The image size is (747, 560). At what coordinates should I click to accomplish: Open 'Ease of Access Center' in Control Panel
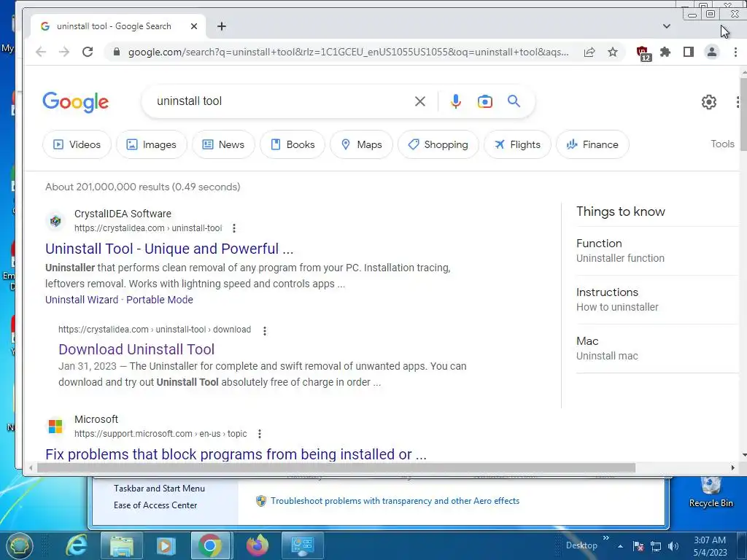pyautogui.click(x=155, y=505)
